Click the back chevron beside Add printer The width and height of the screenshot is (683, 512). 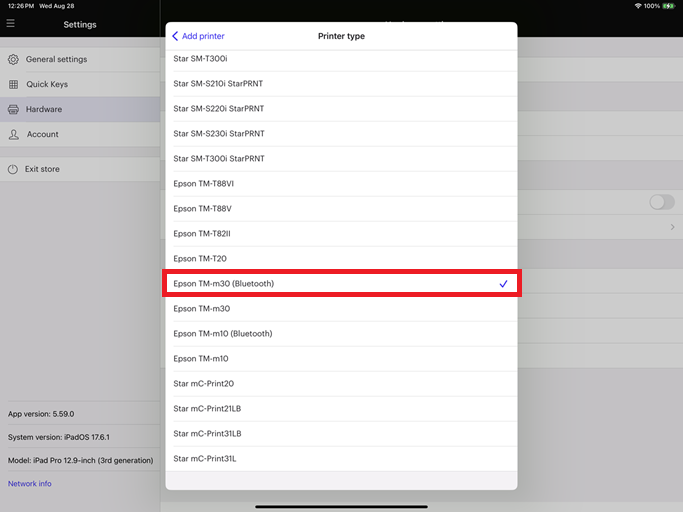[x=175, y=36]
